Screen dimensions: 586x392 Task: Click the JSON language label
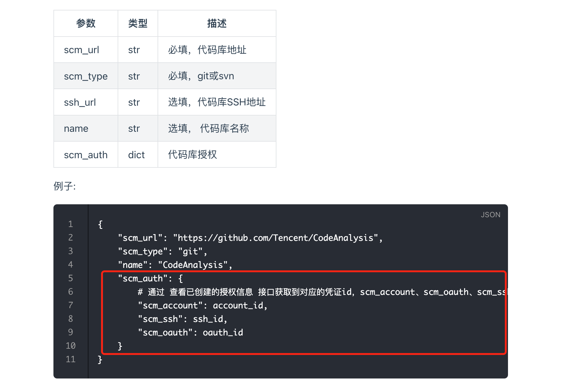490,215
